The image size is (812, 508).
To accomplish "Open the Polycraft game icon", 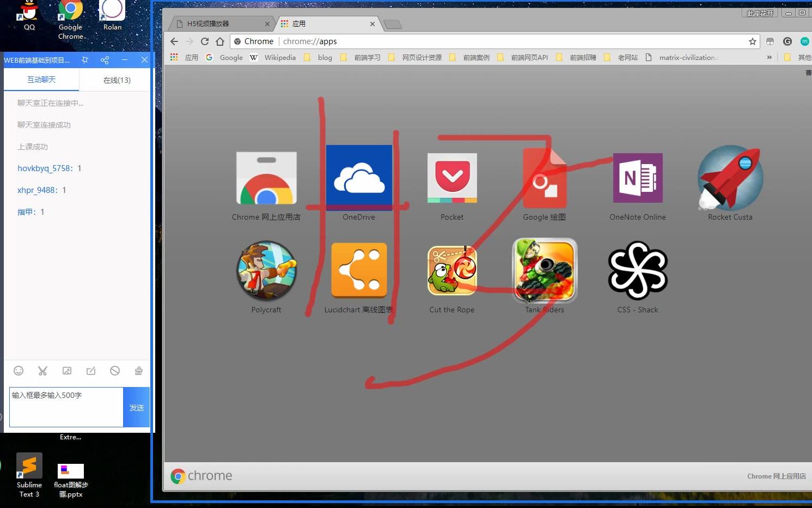I will pyautogui.click(x=266, y=271).
